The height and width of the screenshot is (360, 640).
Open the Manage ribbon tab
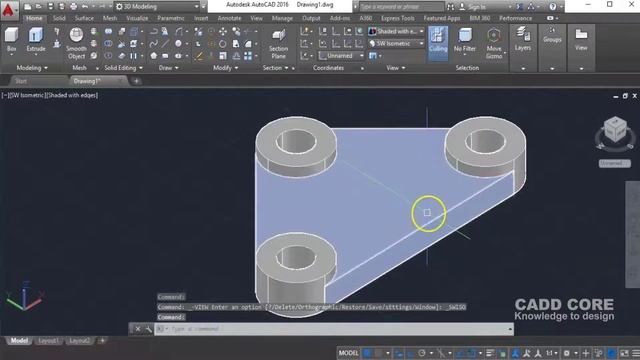[282, 18]
